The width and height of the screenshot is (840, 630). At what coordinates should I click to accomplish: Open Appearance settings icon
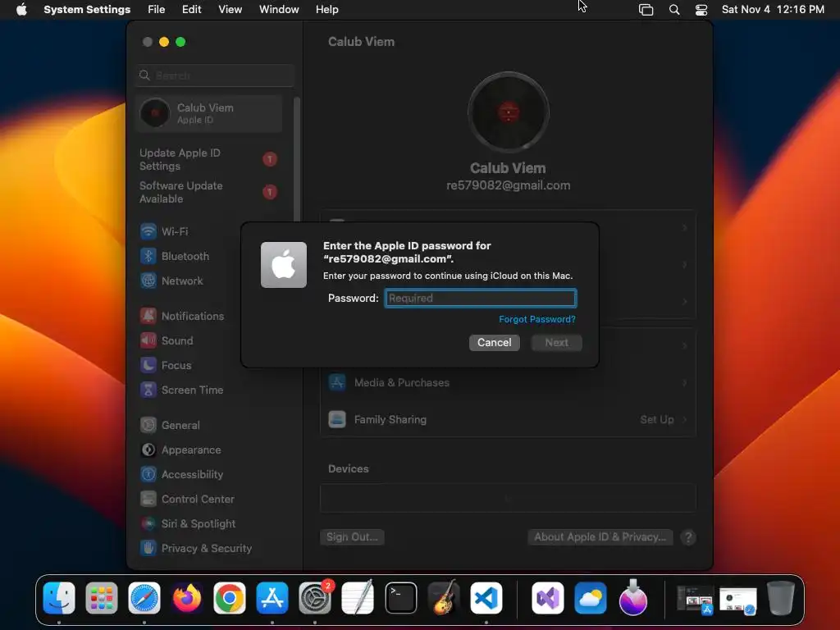148,450
